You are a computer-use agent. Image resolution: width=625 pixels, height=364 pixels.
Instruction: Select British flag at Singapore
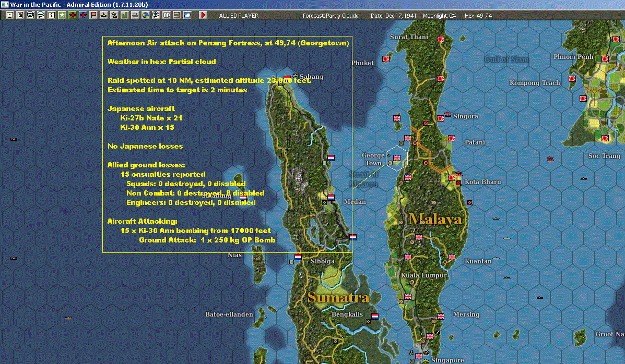coord(419,356)
